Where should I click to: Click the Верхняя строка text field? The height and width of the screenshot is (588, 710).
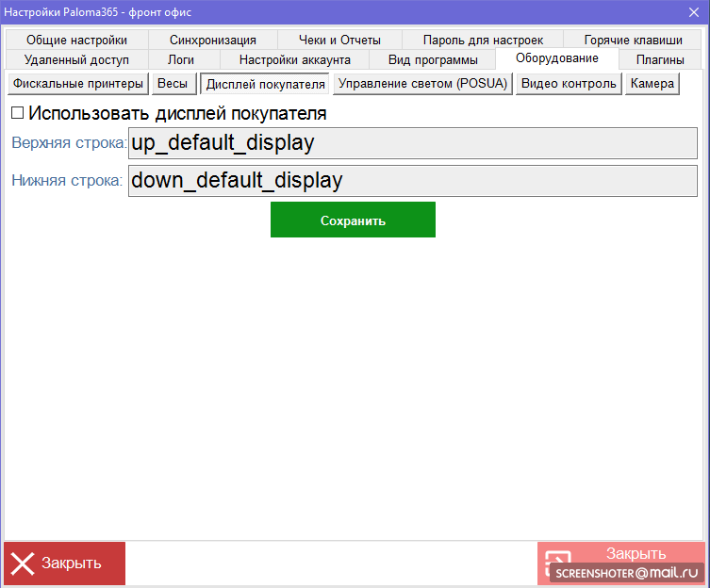(412, 143)
